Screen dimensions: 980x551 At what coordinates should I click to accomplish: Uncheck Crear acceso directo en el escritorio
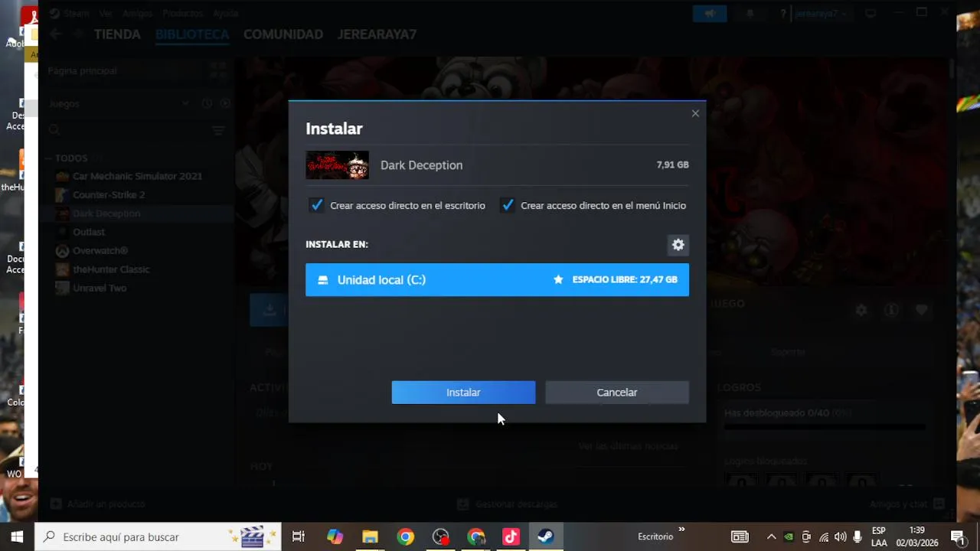coord(316,205)
